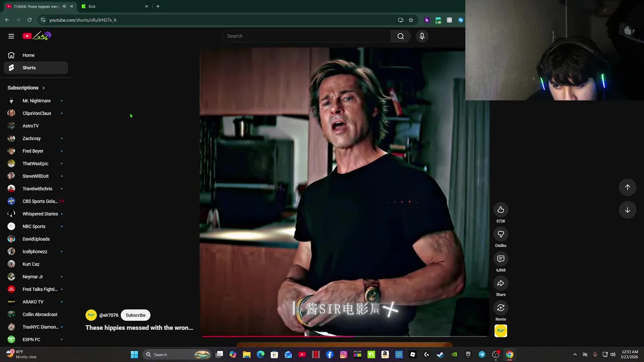Open ThatWasEpic channel

click(36, 163)
